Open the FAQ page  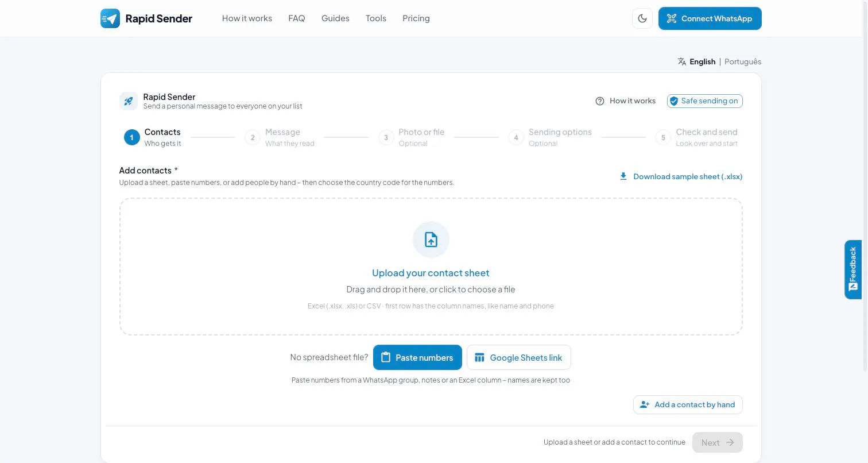[x=297, y=18]
